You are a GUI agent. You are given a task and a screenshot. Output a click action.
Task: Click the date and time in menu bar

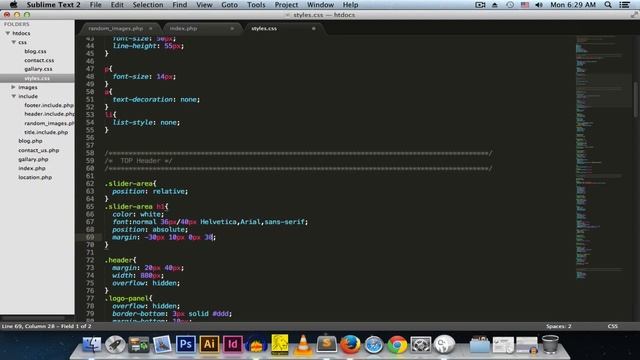click(x=573, y=5)
